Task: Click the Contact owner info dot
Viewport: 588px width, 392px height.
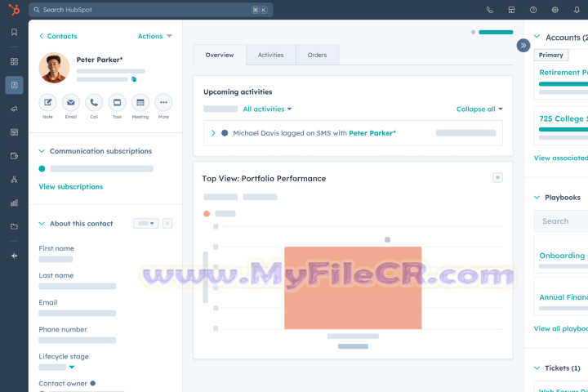Action: click(x=93, y=383)
